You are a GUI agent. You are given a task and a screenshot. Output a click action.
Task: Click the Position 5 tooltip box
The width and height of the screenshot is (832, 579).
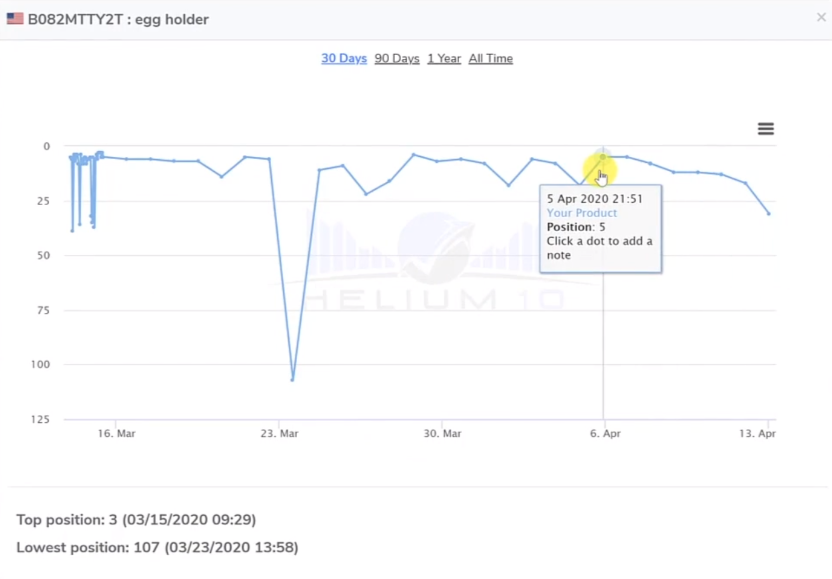click(600, 228)
